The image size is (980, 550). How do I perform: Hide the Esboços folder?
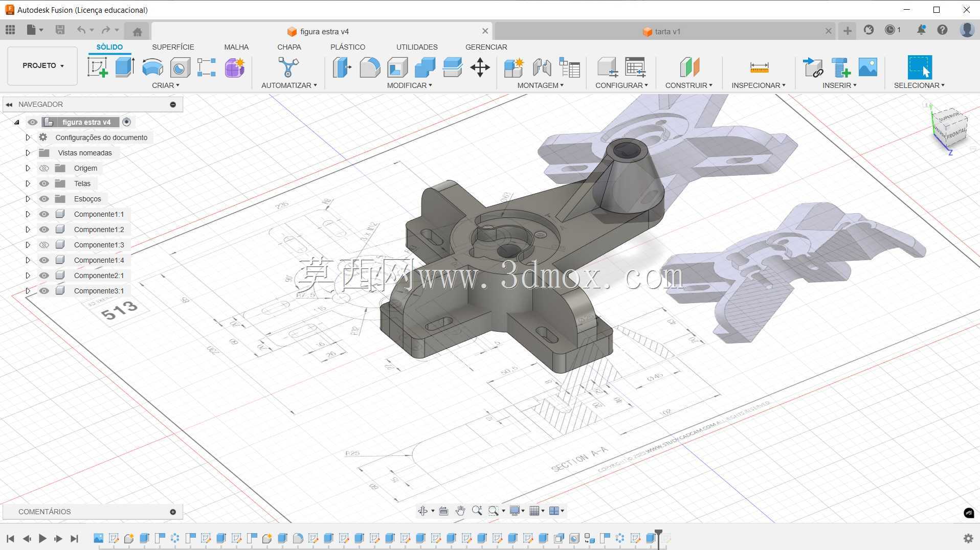[44, 199]
